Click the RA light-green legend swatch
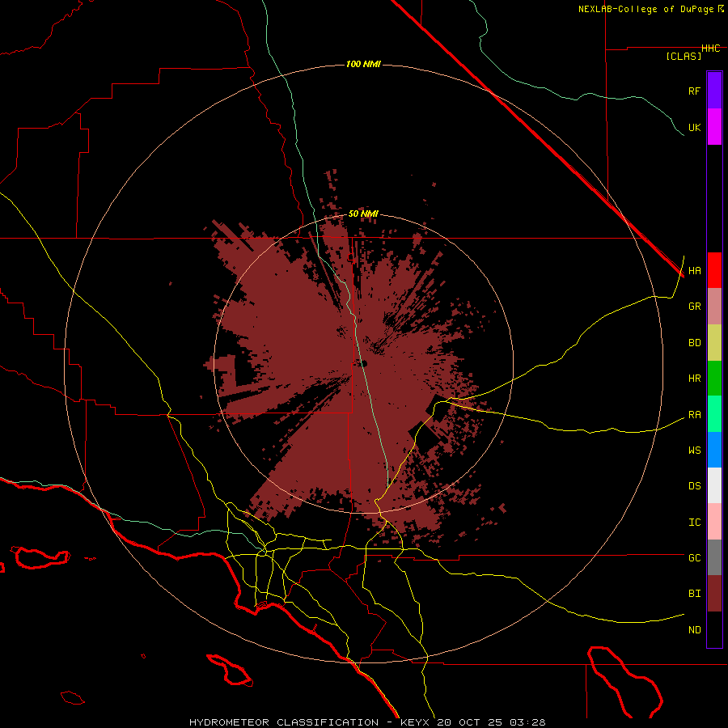728x728 pixels. pyautogui.click(x=714, y=414)
